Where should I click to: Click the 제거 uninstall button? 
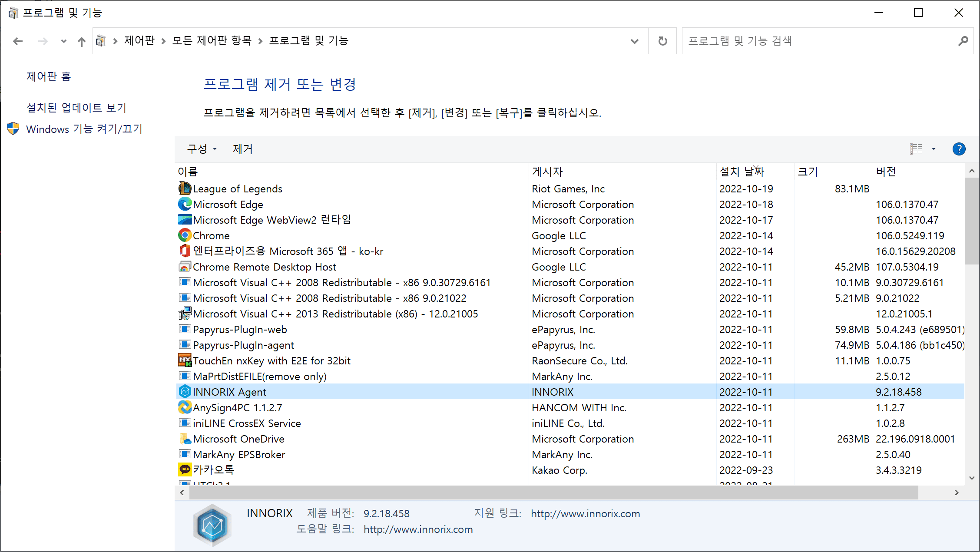(x=242, y=149)
